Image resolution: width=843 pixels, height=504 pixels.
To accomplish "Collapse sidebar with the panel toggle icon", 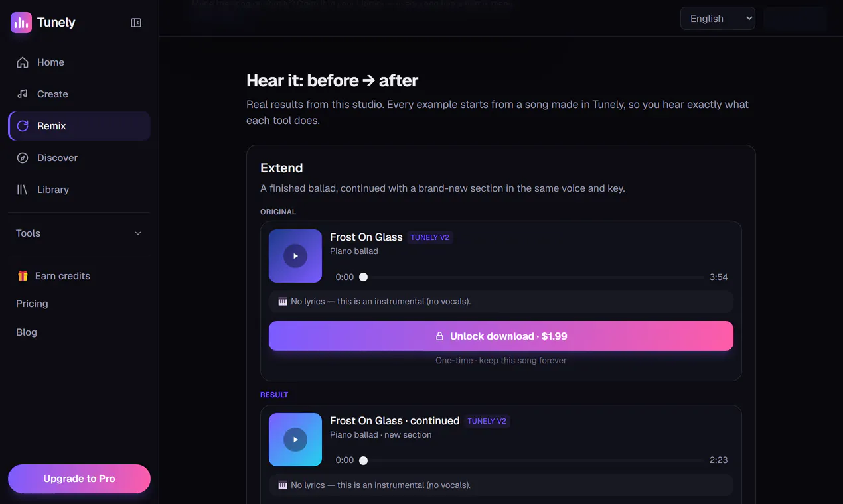I will pyautogui.click(x=136, y=23).
